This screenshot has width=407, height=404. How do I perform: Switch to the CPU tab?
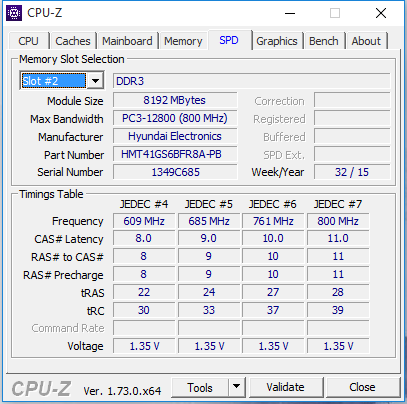point(29,41)
